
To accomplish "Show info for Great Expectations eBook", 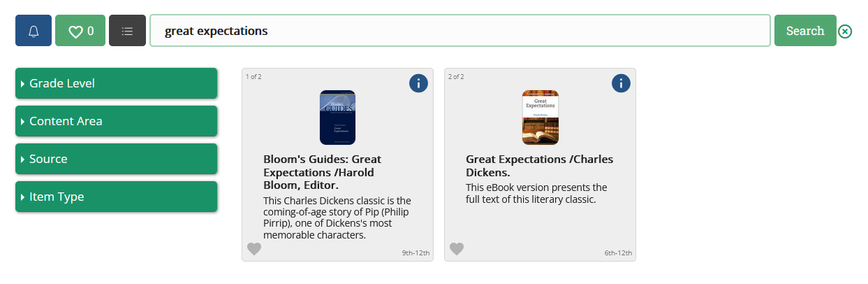I will 621,83.
